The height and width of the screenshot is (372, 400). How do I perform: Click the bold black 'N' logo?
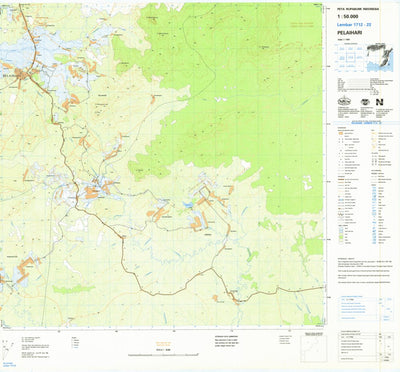380,102
